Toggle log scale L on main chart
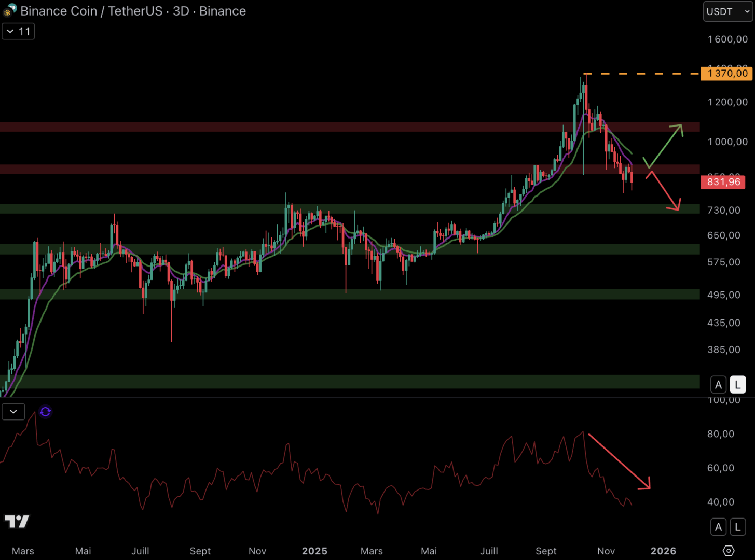 [x=737, y=385]
